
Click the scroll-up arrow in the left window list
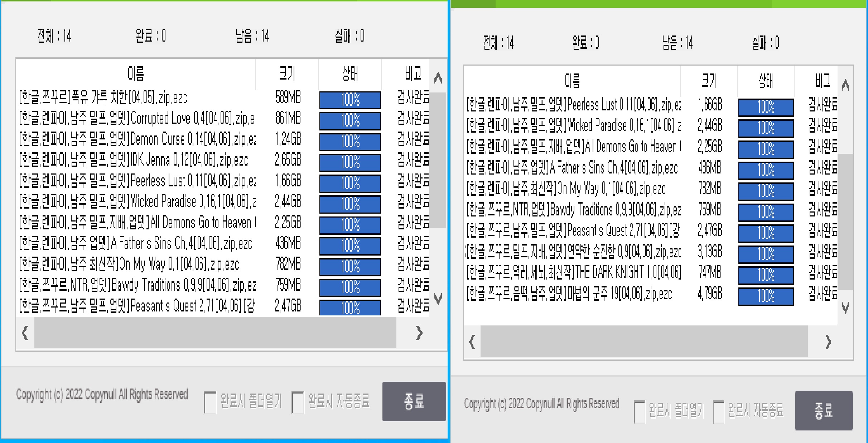click(x=438, y=78)
